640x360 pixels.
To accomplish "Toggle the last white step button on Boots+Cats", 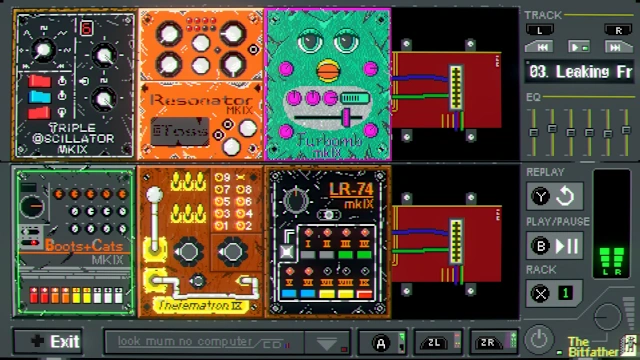I will pyautogui.click(x=118, y=295).
